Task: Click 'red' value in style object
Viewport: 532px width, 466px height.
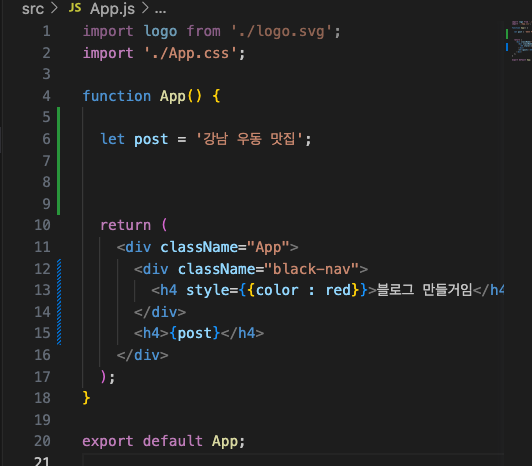Action: (338, 291)
